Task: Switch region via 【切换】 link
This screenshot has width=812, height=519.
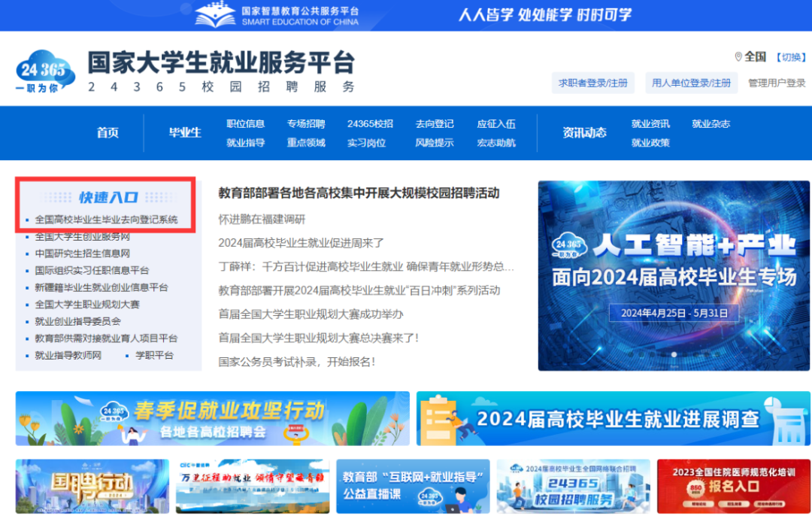Action: pyautogui.click(x=790, y=57)
